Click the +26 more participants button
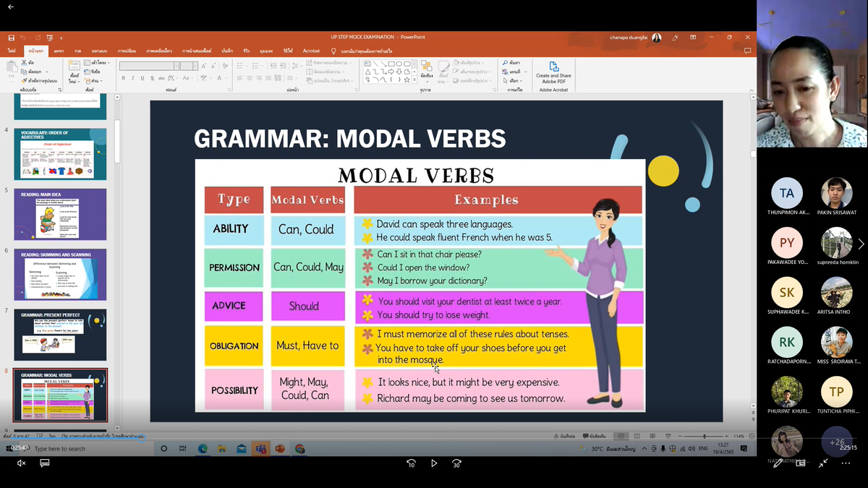This screenshot has height=488, width=868. (x=836, y=442)
